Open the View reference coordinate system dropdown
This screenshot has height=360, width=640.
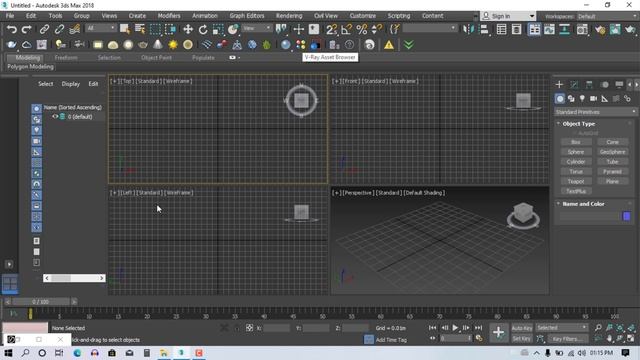(x=256, y=28)
